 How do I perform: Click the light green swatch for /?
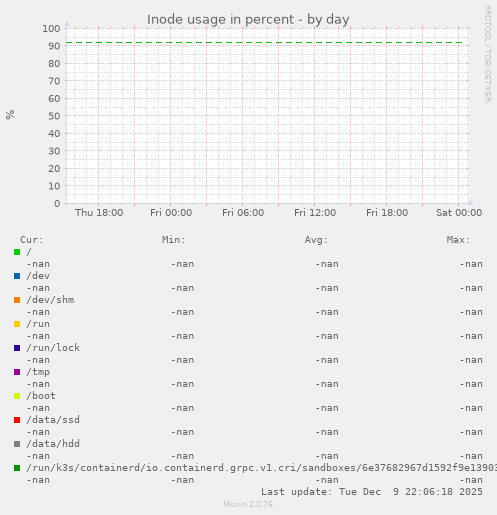click(17, 252)
